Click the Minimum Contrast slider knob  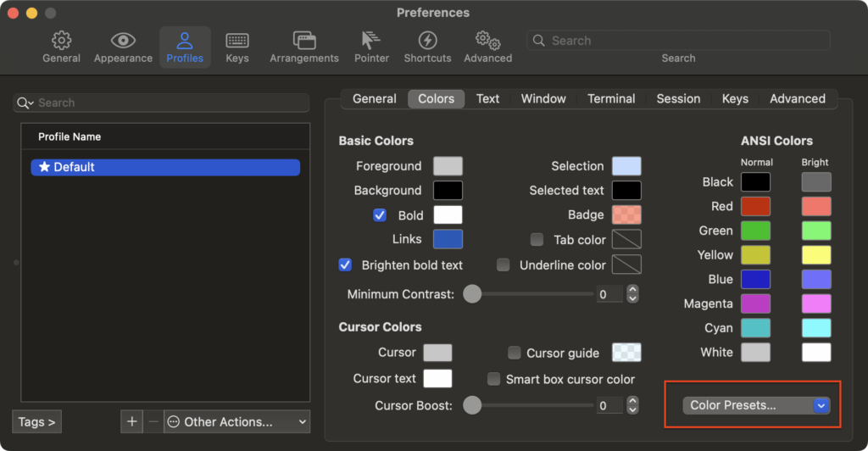pos(472,294)
